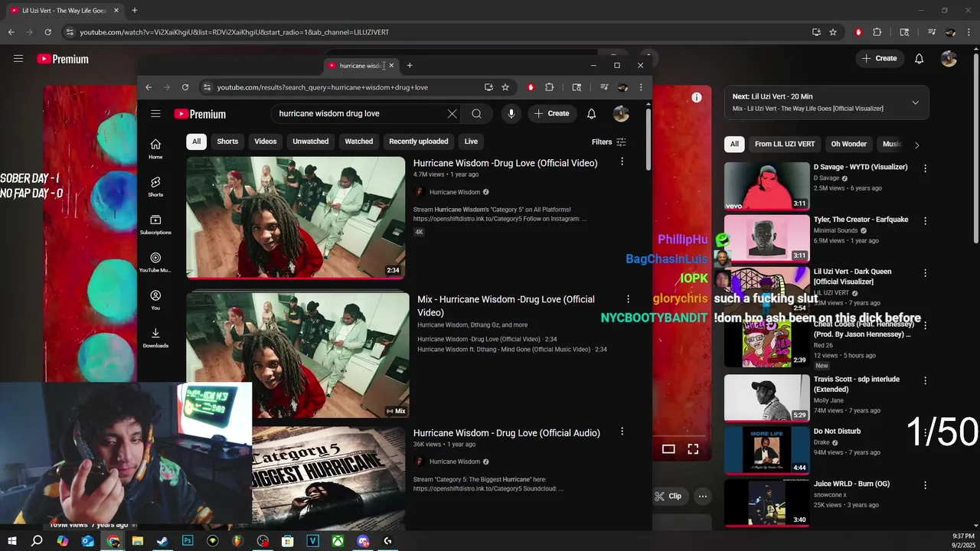Reload the front window's search results page
980x551 pixels.
(185, 87)
